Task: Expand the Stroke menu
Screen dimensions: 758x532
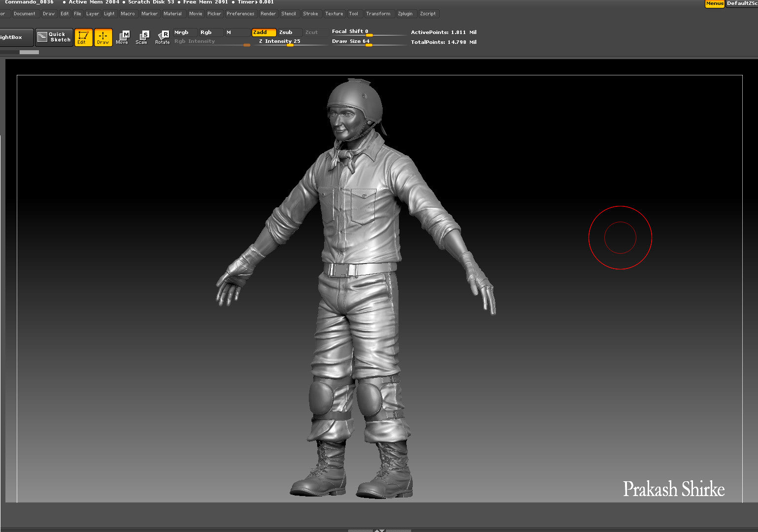Action: tap(310, 14)
